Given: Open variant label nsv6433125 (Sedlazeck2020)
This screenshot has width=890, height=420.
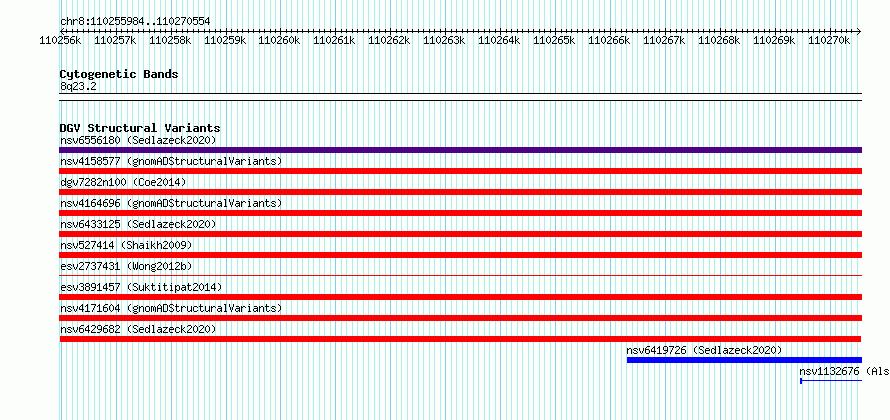Looking at the screenshot, I should coord(138,224).
